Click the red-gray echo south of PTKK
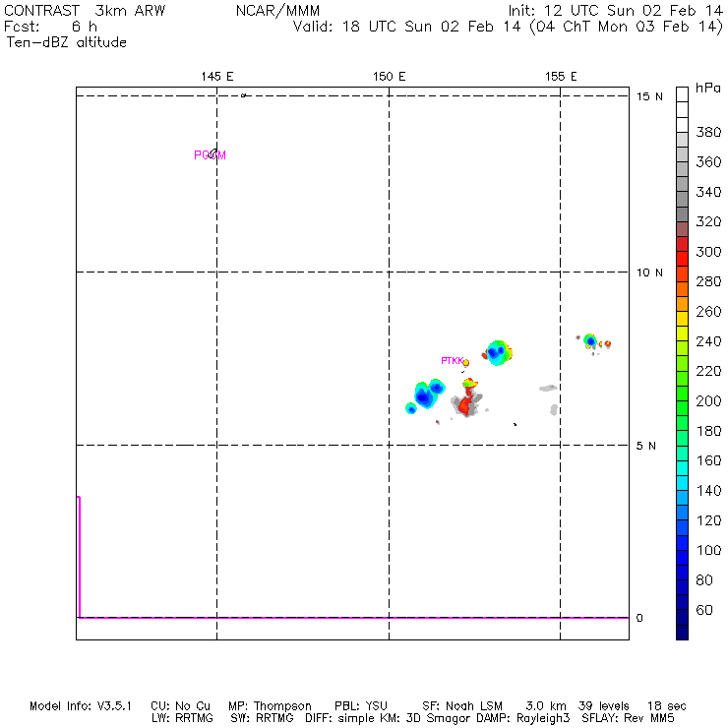 click(x=467, y=398)
